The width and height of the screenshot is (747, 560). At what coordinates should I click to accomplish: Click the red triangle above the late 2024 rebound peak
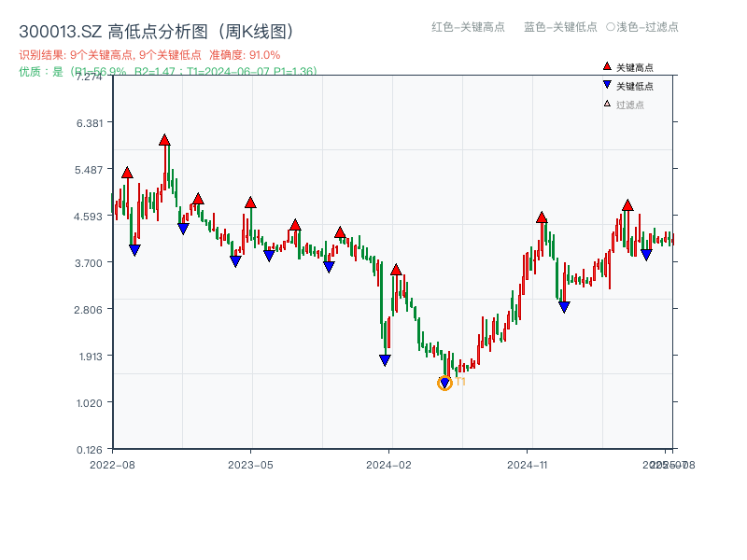(x=542, y=217)
